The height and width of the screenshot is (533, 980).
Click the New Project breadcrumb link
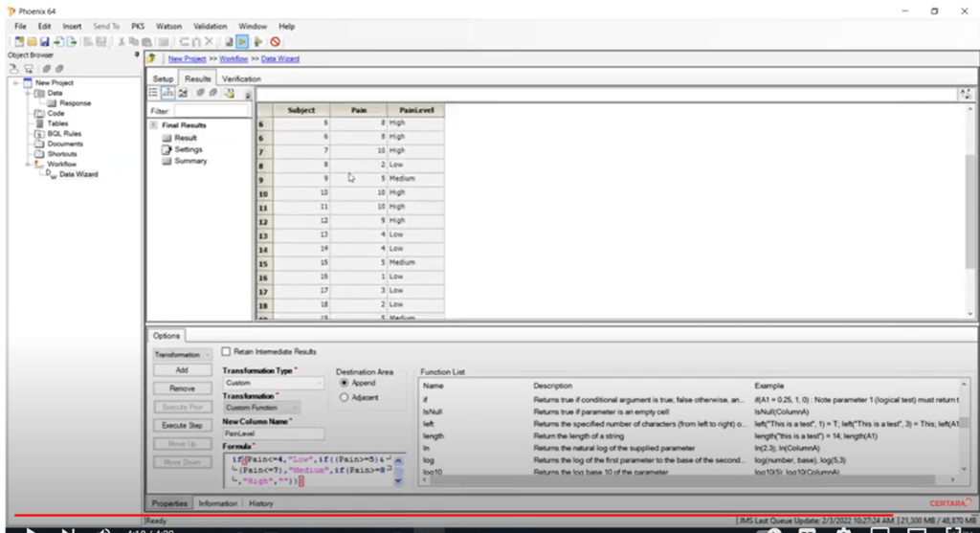tap(187, 58)
